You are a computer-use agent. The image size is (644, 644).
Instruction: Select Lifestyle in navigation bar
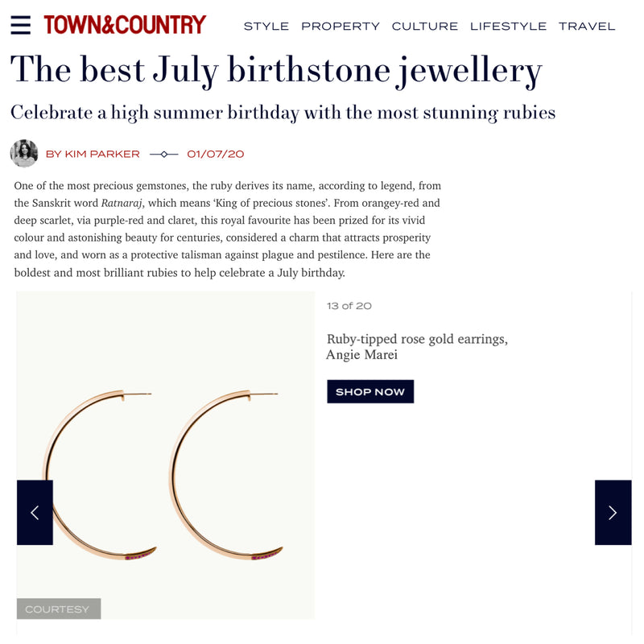coord(508,27)
